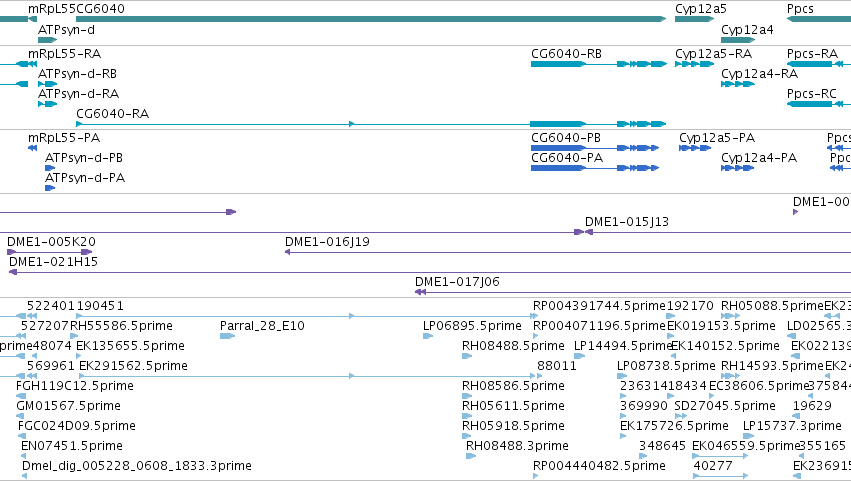Image resolution: width=851 pixels, height=481 pixels.
Task: Click the Cyp12a5 gene label
Action: click(701, 9)
